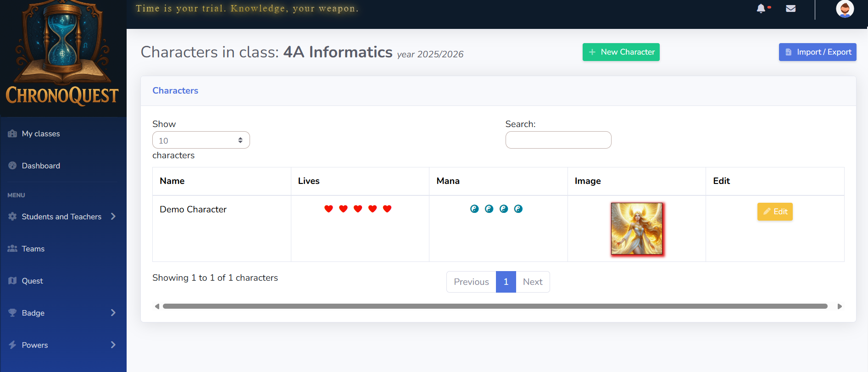Screen dimensions: 868x372
Task: Click the scrollbar left arrow
Action: tap(157, 306)
